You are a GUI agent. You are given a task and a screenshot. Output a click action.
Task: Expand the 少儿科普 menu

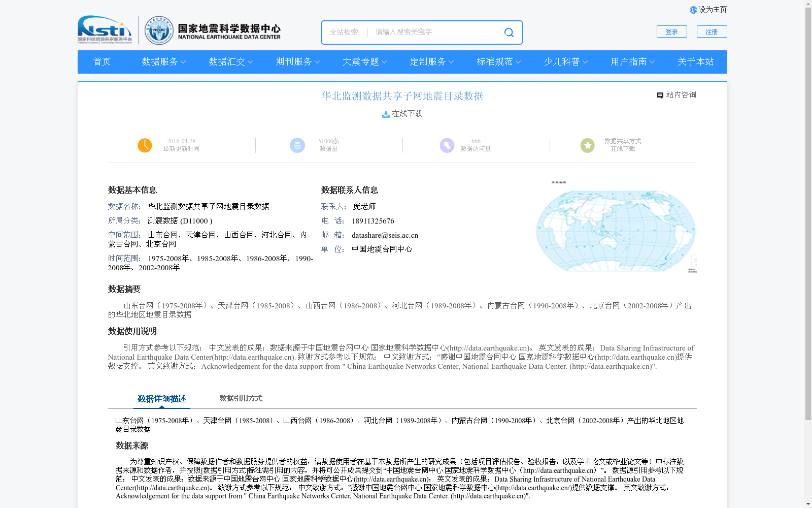[565, 62]
